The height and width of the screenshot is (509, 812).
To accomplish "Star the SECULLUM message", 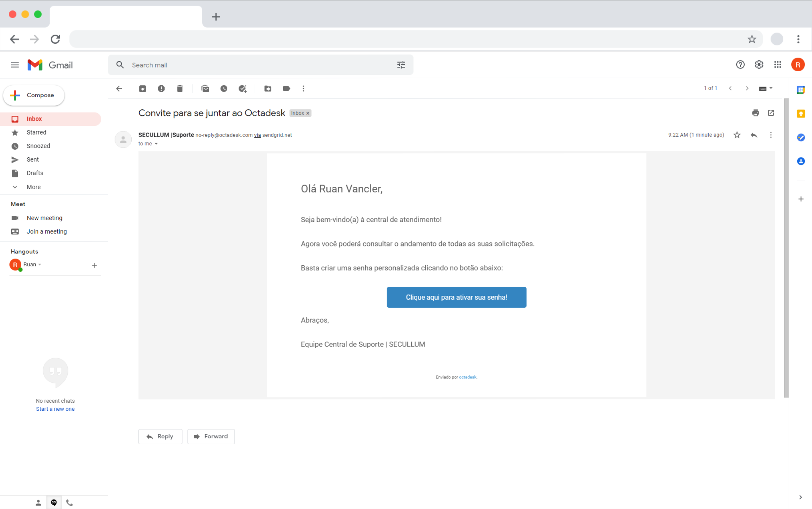I will pos(737,135).
